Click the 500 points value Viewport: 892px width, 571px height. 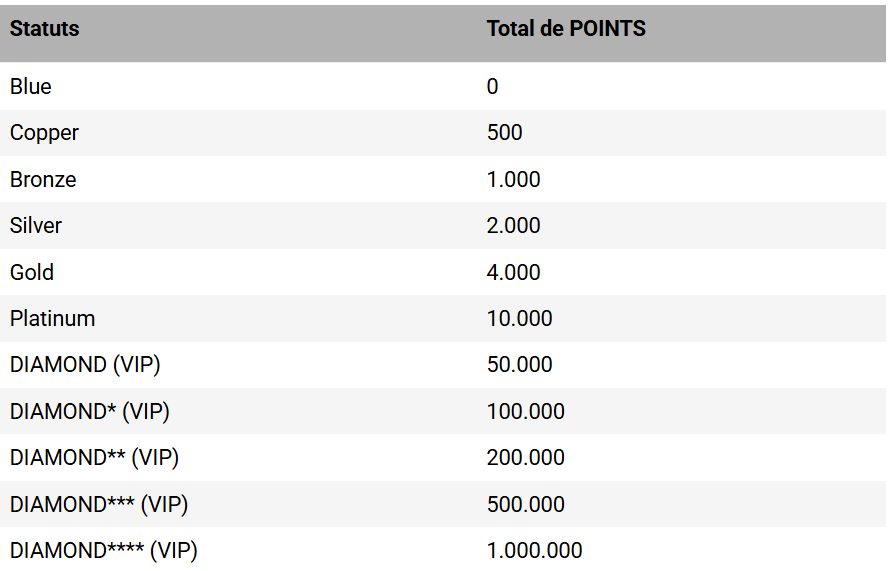(505, 133)
